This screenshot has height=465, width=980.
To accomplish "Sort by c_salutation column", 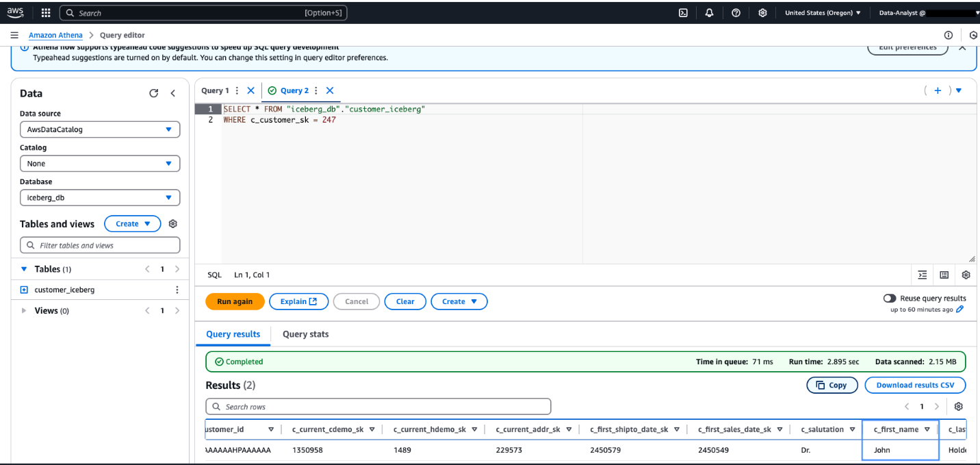I will coord(851,429).
